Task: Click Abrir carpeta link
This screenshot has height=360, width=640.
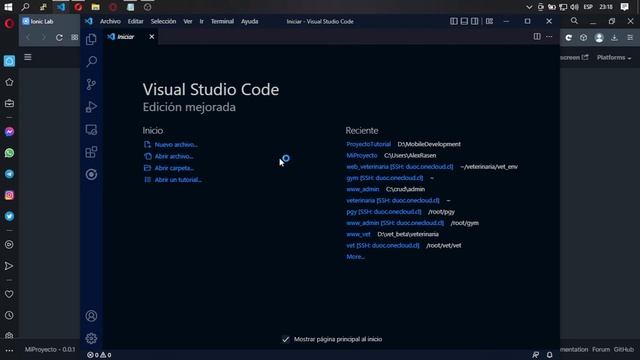Action: pyautogui.click(x=174, y=168)
